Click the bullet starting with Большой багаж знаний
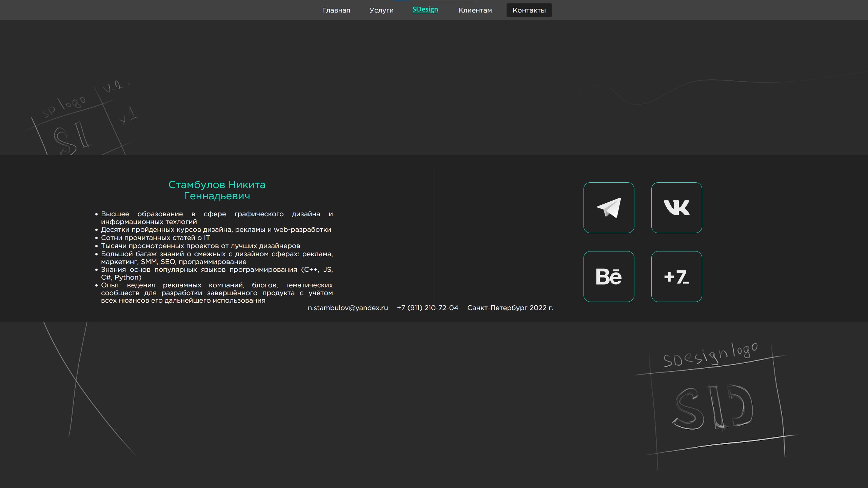This screenshot has width=868, height=488. (217, 258)
